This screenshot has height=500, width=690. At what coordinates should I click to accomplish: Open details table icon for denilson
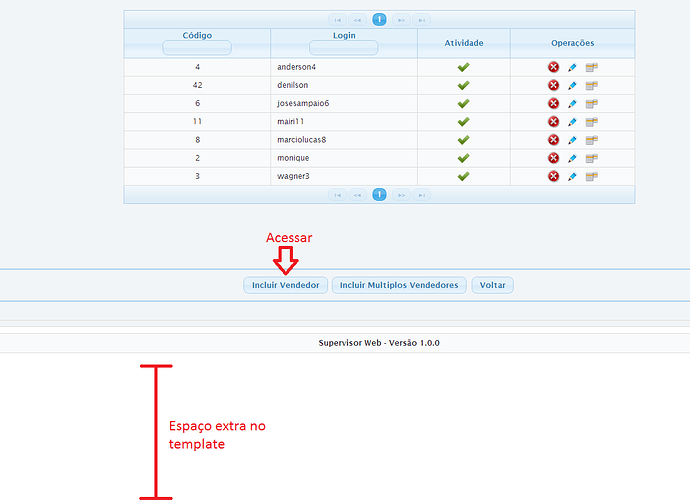(591, 85)
